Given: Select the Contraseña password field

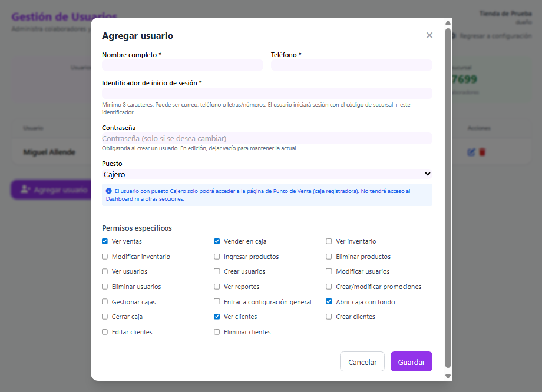Looking at the screenshot, I should 267,138.
